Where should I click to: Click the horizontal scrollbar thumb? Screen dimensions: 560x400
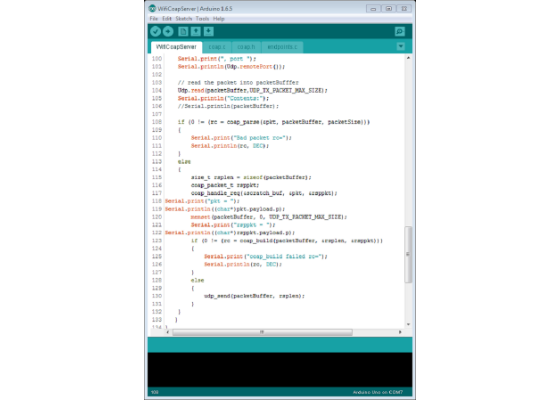click(262, 332)
